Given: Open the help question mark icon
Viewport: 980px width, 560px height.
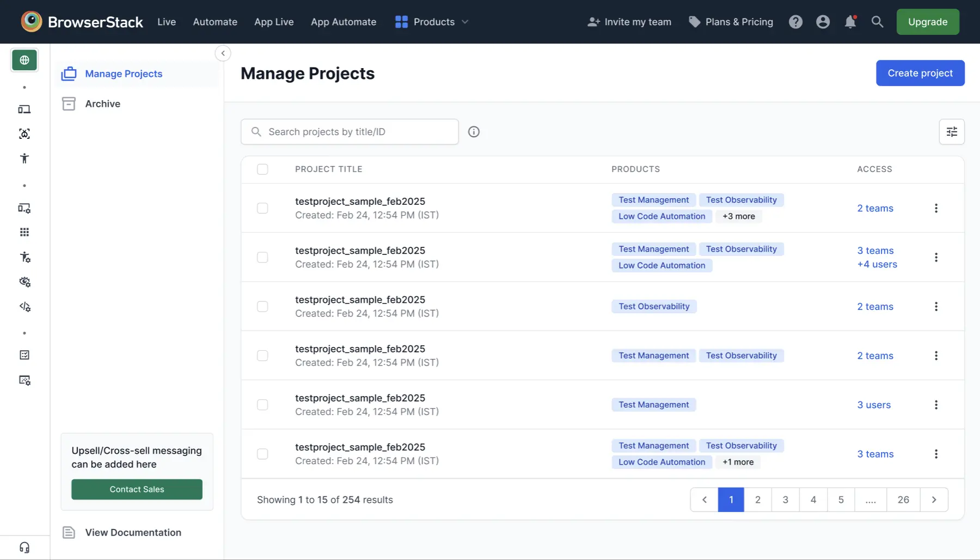Looking at the screenshot, I should (795, 22).
